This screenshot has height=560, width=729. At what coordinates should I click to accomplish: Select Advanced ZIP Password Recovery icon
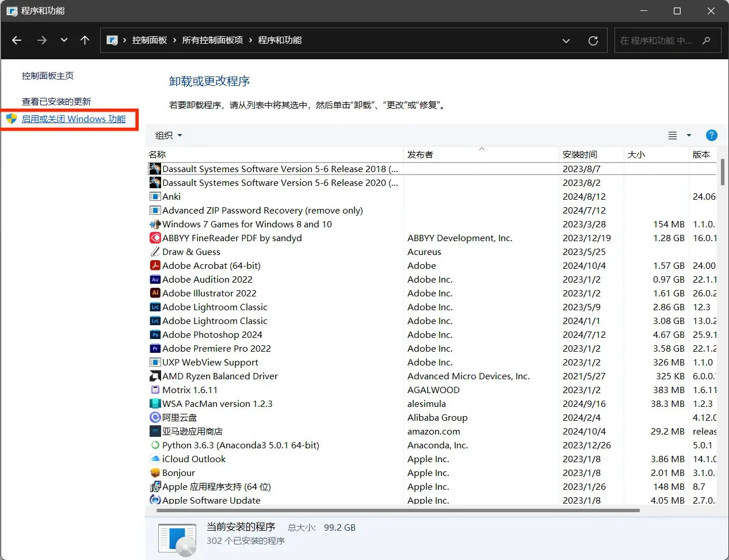(155, 211)
